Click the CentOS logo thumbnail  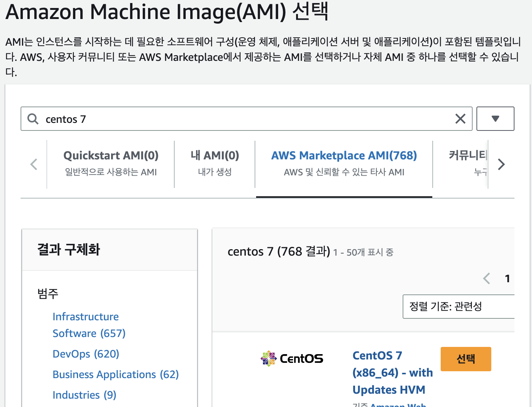[x=292, y=358]
